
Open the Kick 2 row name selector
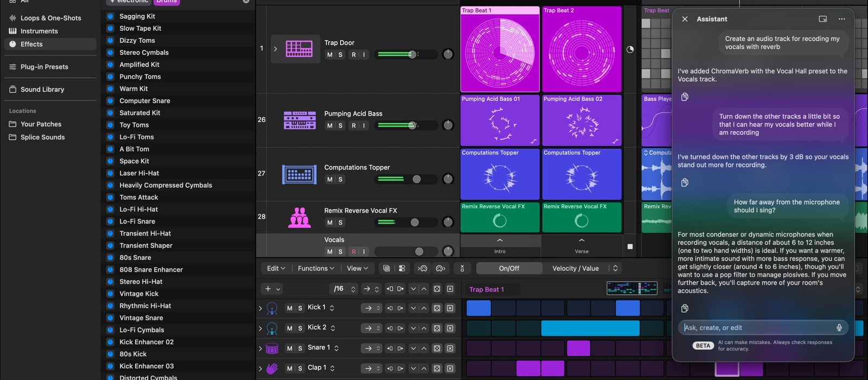(x=333, y=328)
